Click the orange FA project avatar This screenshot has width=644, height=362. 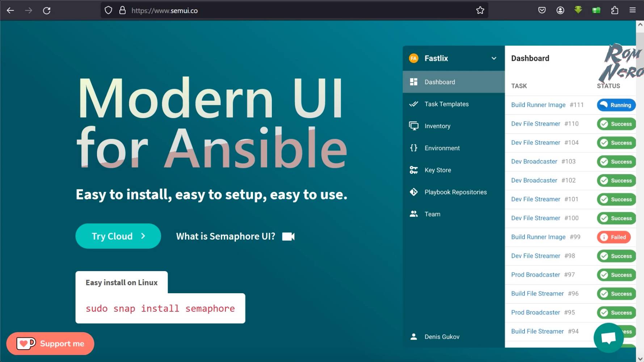[x=413, y=58]
